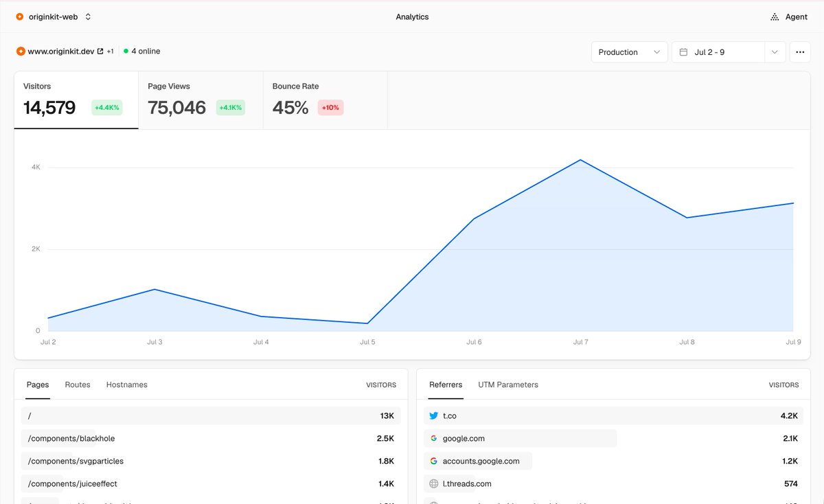
Task: Switch to the Pages tab
Action: click(38, 385)
